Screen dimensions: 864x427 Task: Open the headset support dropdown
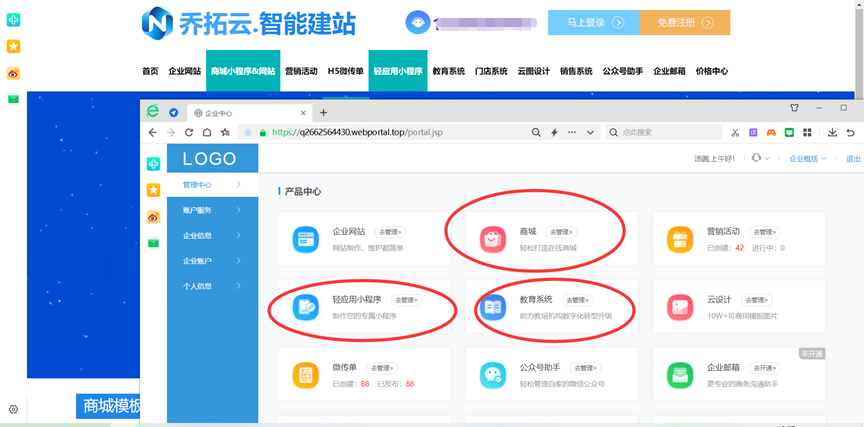tap(760, 158)
